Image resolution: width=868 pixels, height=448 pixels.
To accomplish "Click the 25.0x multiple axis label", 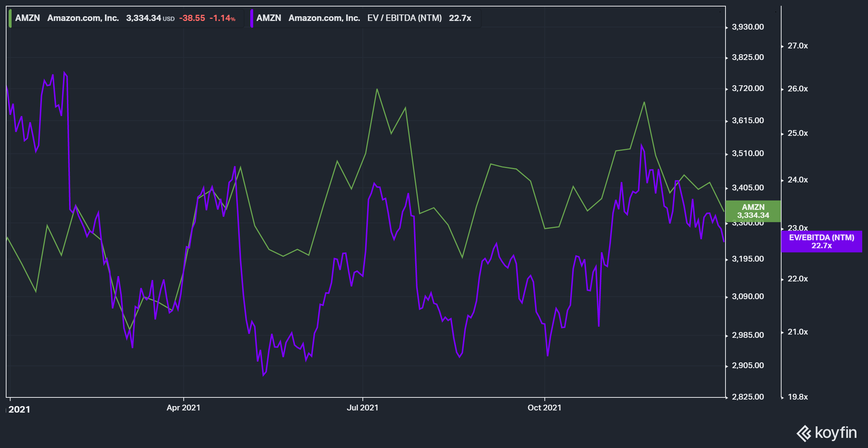I will point(797,133).
